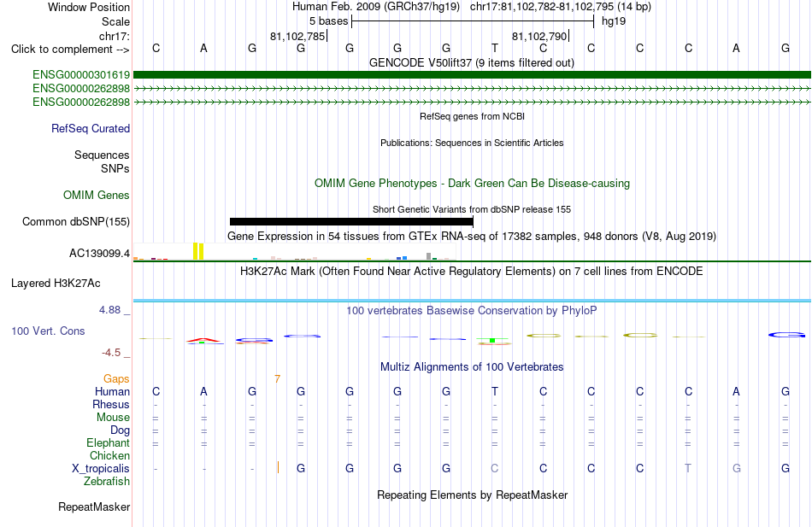Click the 'H3K27Ac Mark' ENCODE track title
The width and height of the screenshot is (812, 527).
(x=472, y=272)
